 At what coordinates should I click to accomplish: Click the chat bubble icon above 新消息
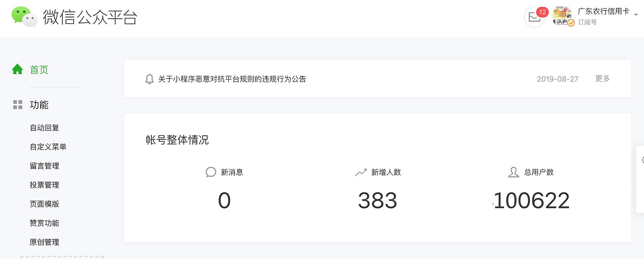click(x=210, y=172)
